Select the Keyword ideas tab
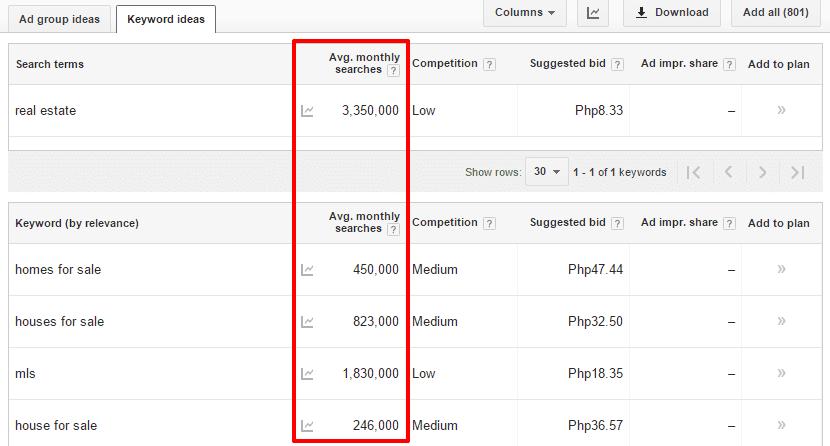The height and width of the screenshot is (446, 830). 165,19
